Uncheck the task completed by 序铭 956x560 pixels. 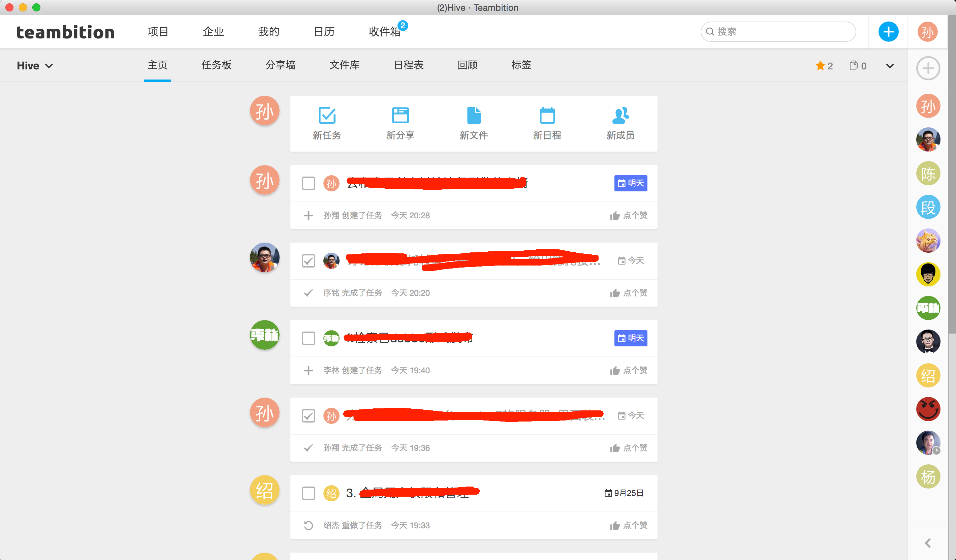click(x=308, y=261)
